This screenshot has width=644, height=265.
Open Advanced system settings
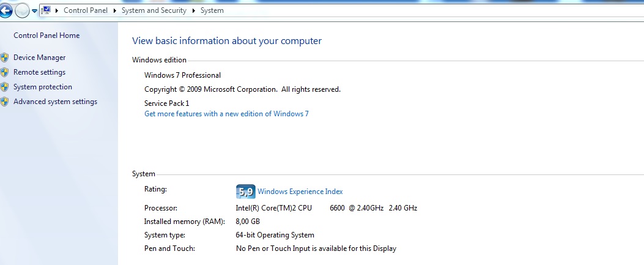[56, 102]
